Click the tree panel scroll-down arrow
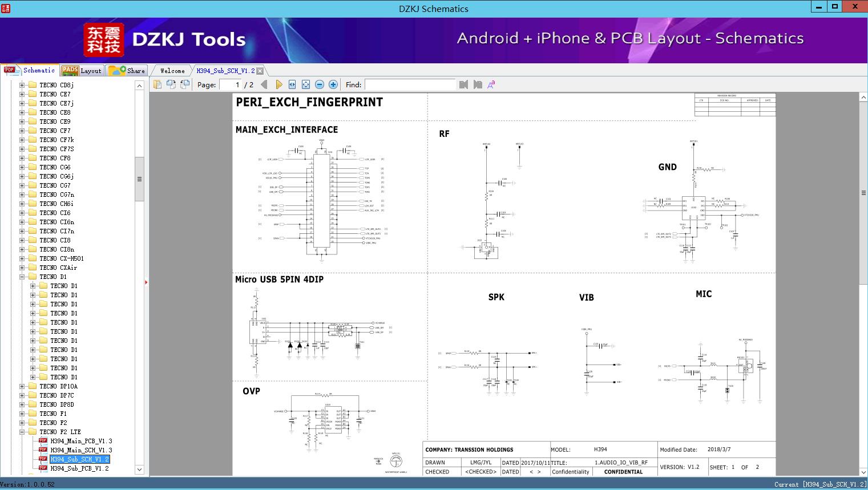The width and height of the screenshot is (868, 490). pyautogui.click(x=139, y=470)
